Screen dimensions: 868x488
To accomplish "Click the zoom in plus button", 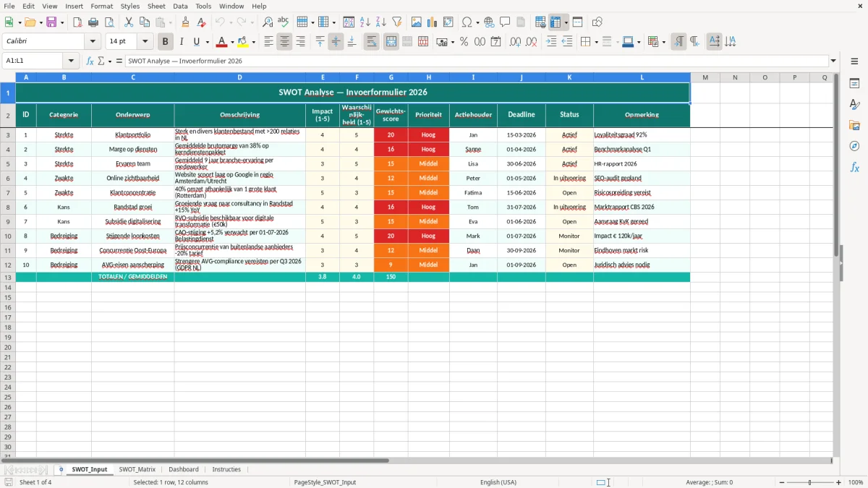I will (839, 482).
